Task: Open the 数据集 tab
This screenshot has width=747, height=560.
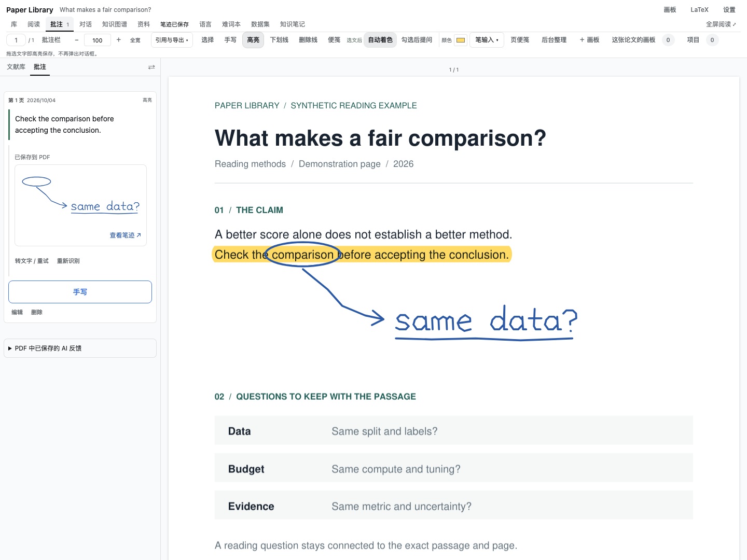Action: click(x=260, y=24)
